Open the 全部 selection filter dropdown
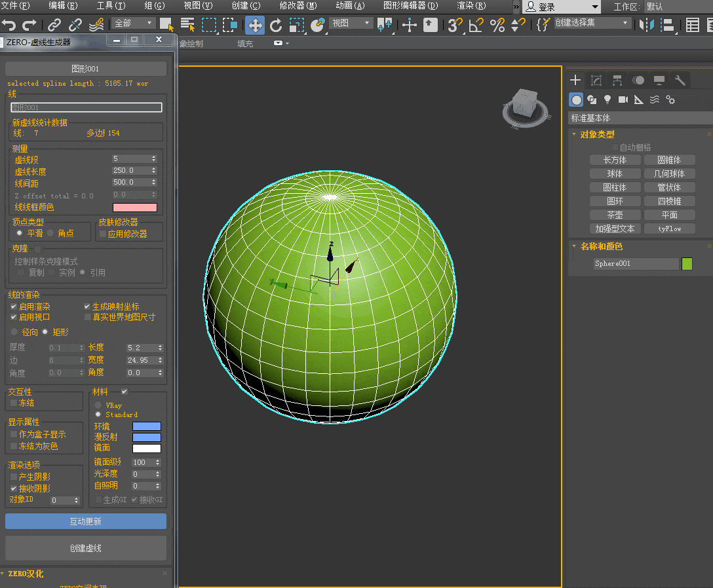The width and height of the screenshot is (713, 588). click(134, 24)
